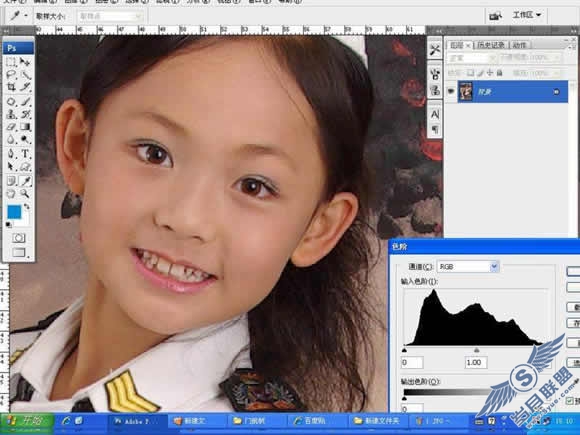Open the tool presets dock icon
Viewport: 580px width, 435px height.
(x=435, y=50)
